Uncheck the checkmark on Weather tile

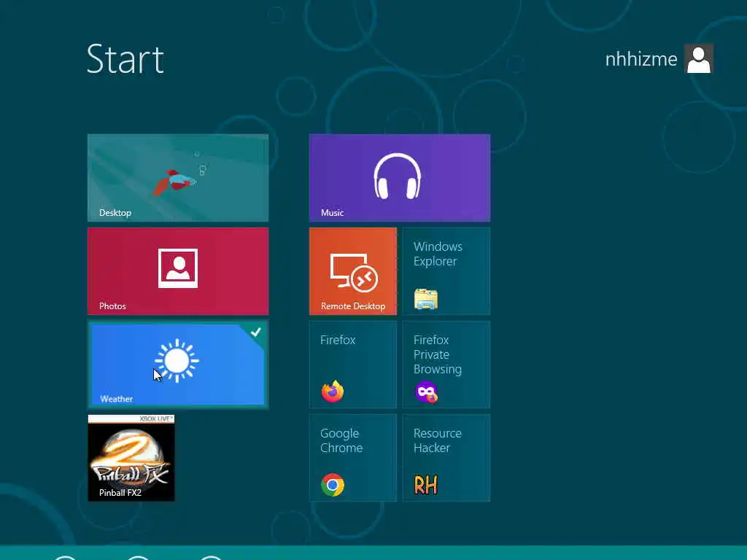[256, 332]
